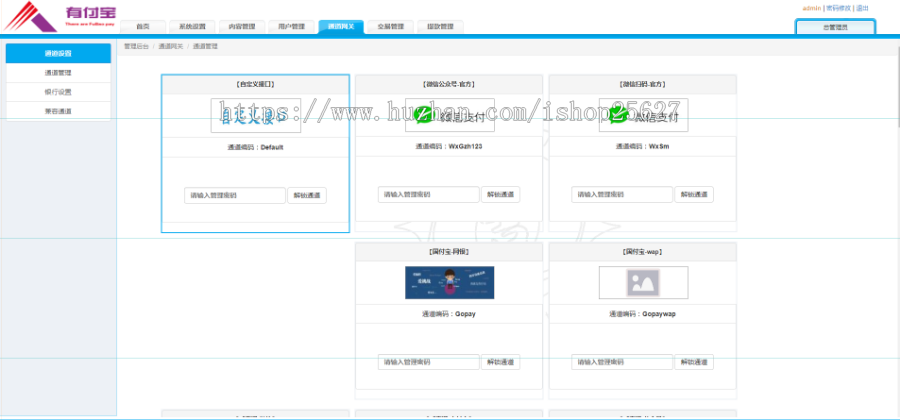
Task: Click the WeChat Pay logo in the WxGzh123 card
Action: click(x=449, y=115)
